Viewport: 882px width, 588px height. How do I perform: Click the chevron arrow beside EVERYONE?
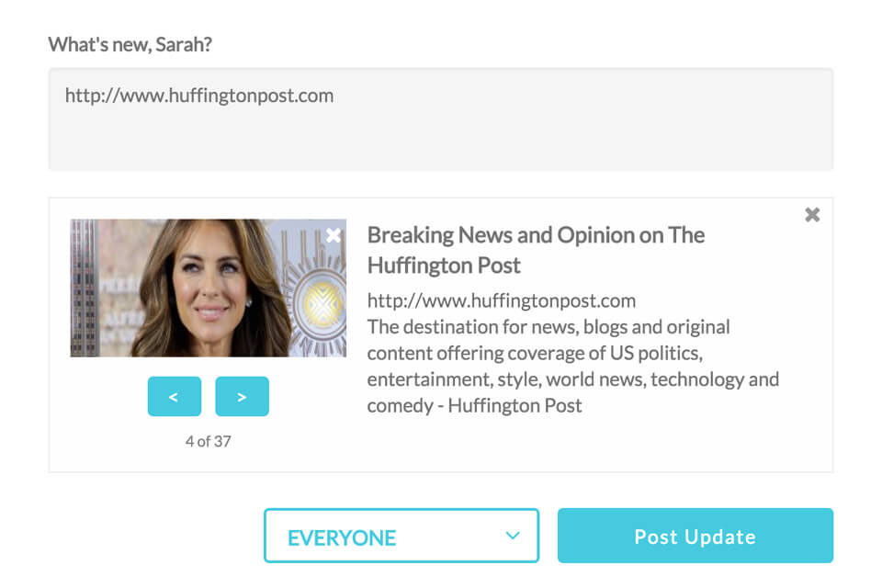pos(513,536)
